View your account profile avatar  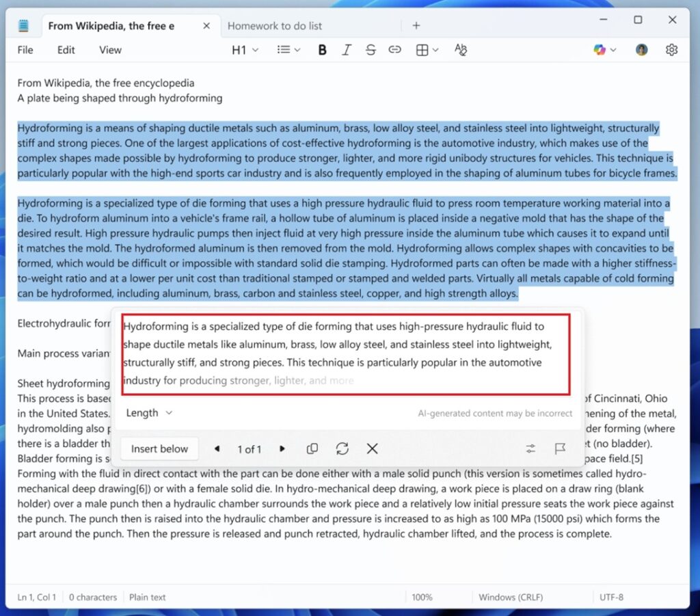click(x=641, y=49)
